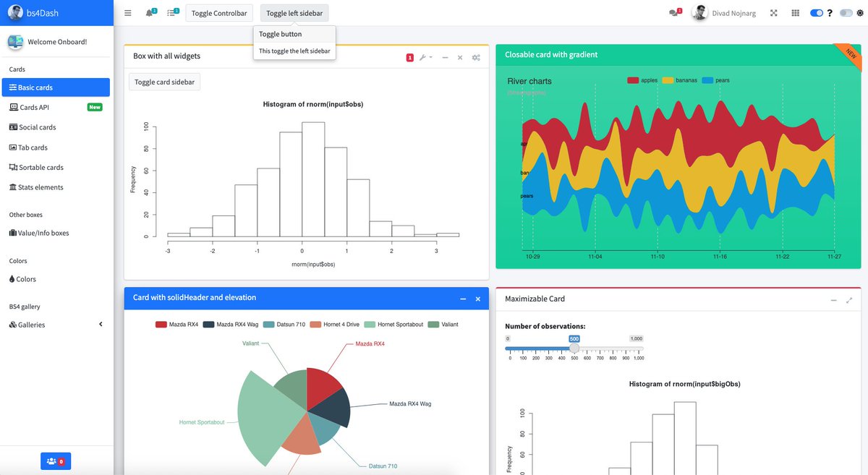Click the NEW ribbon on gradient card

point(851,55)
